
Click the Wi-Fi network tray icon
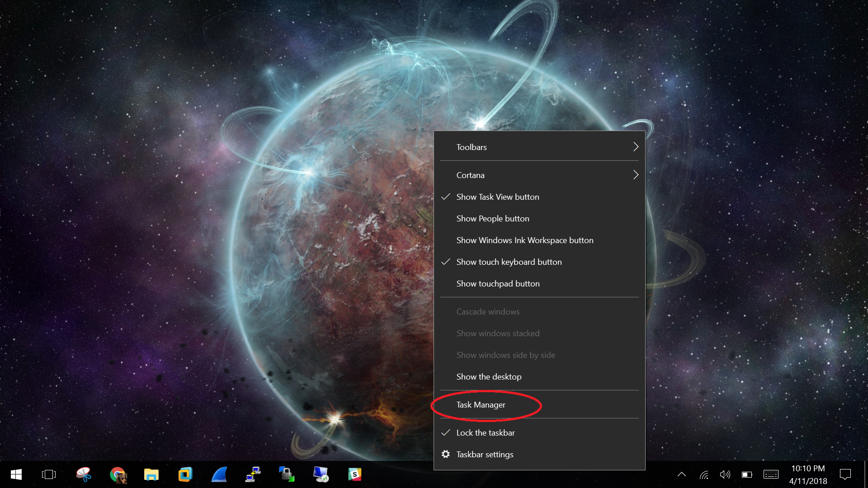click(x=704, y=474)
